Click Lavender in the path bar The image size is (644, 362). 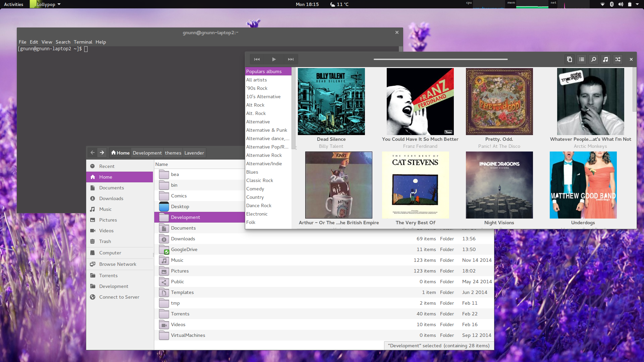(194, 153)
